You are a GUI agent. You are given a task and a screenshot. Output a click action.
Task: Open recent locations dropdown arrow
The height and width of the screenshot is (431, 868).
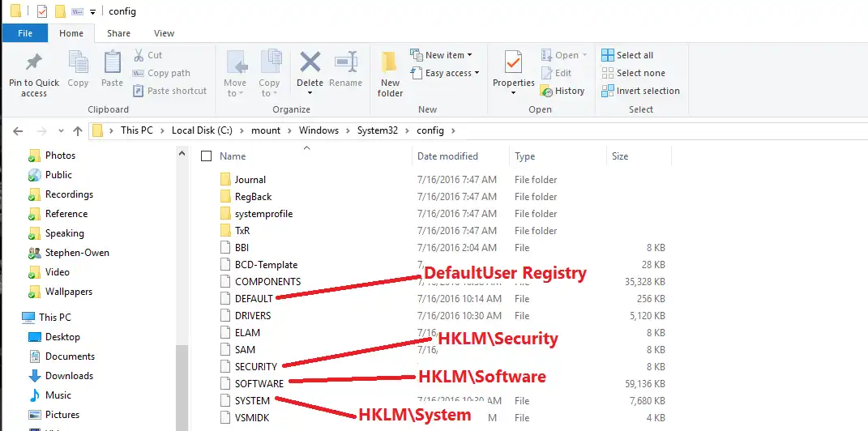[x=61, y=131]
